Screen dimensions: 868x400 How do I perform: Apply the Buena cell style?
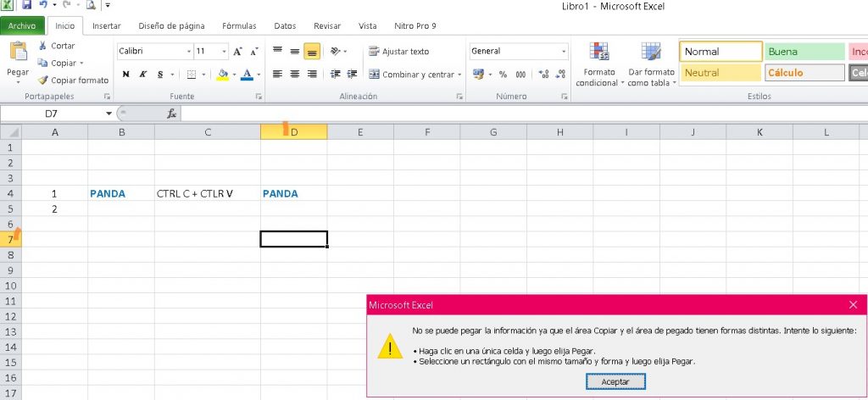[x=804, y=52]
